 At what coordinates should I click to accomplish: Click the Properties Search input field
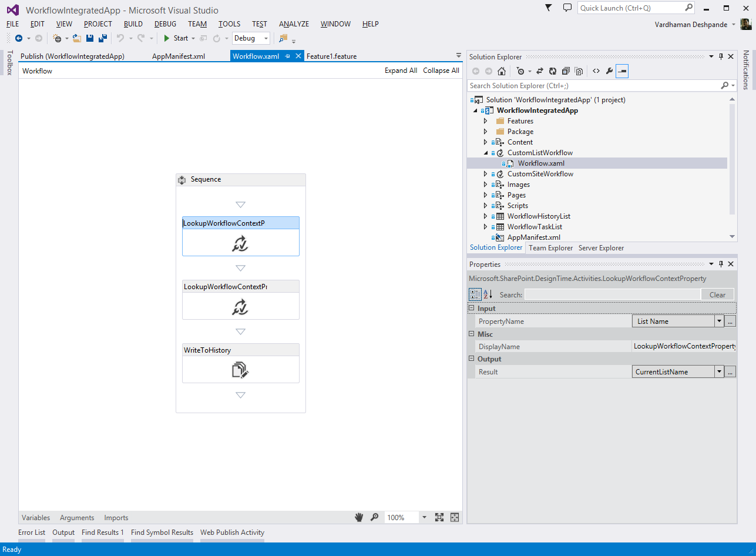612,294
